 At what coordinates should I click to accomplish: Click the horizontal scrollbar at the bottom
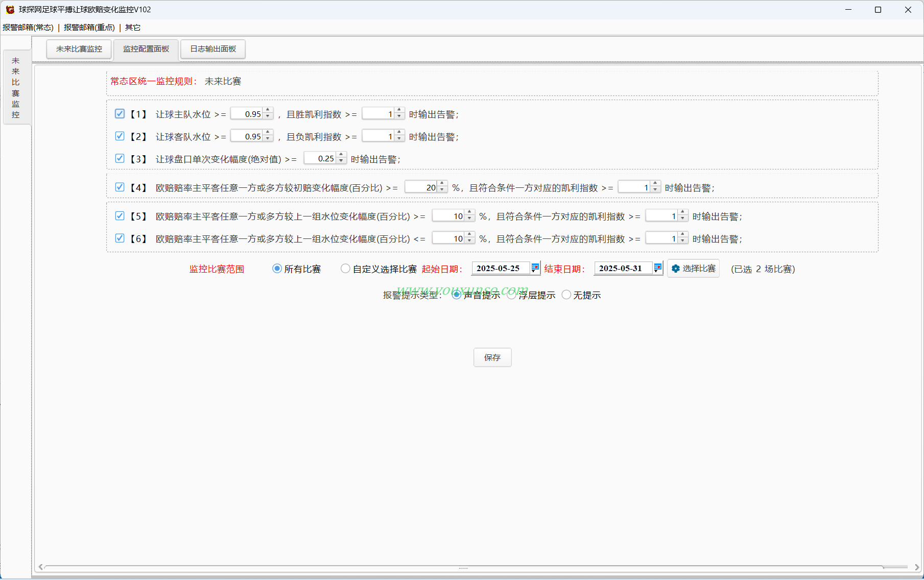[463, 567]
